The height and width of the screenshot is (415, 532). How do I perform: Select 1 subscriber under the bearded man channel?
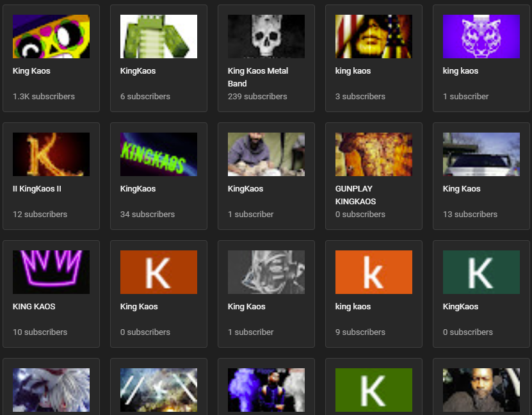click(x=251, y=214)
